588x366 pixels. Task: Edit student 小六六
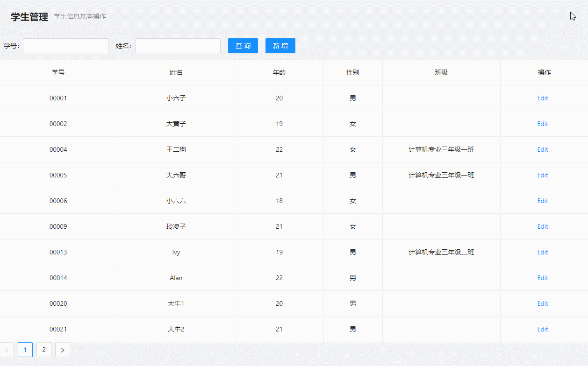(543, 201)
